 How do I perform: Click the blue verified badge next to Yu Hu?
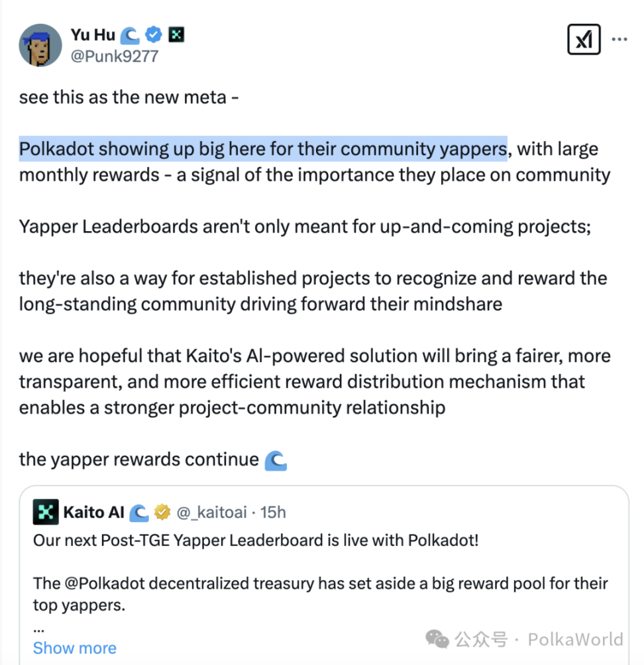[153, 35]
